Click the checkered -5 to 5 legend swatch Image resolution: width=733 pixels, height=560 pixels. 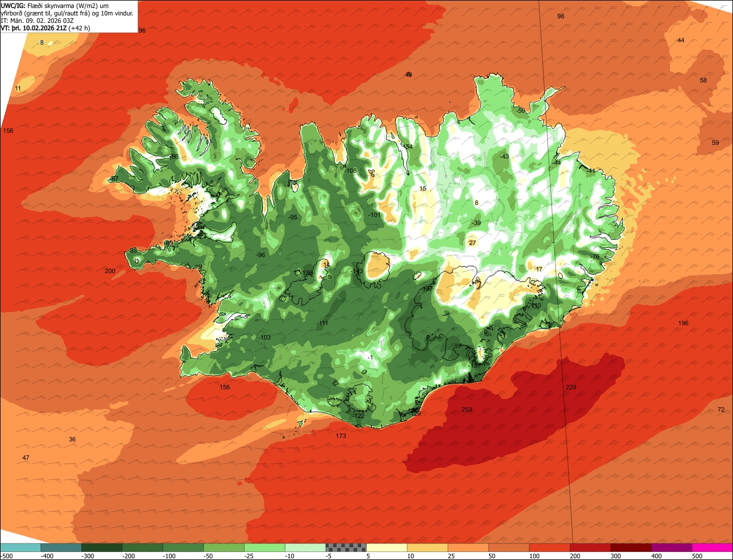pyautogui.click(x=346, y=547)
